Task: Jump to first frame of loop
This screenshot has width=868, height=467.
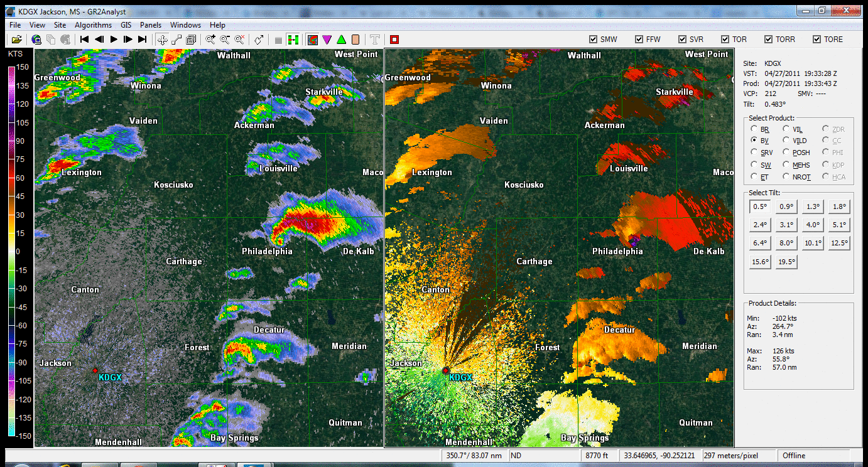Action: 85,40
